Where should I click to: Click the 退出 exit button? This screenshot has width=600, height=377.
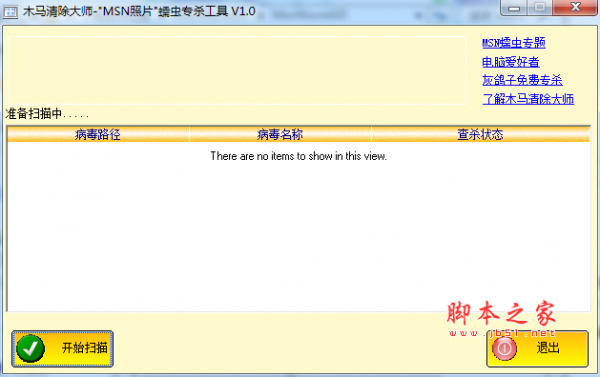click(537, 349)
